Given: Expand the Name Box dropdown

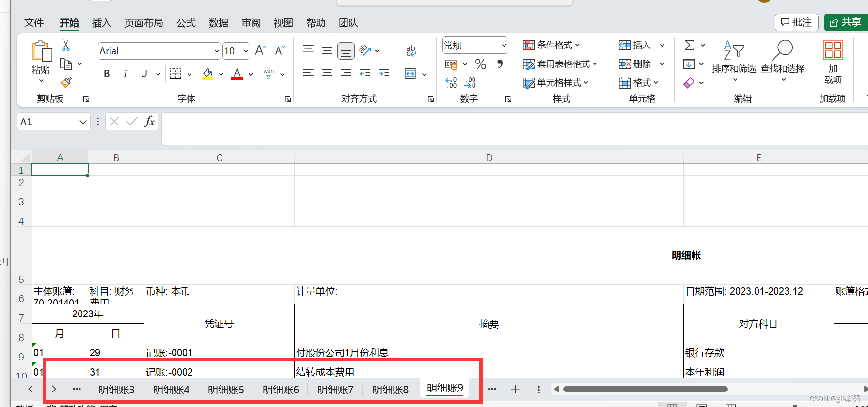Looking at the screenshot, I should tap(83, 122).
